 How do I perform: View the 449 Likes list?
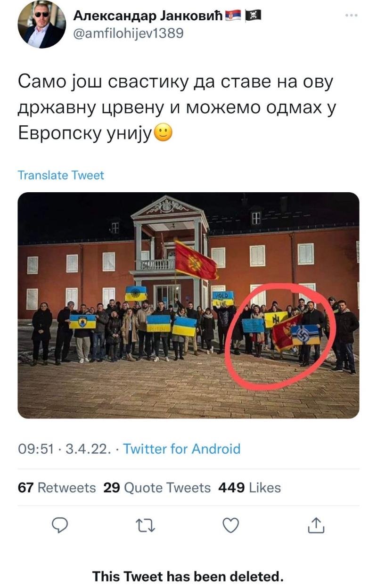click(249, 488)
